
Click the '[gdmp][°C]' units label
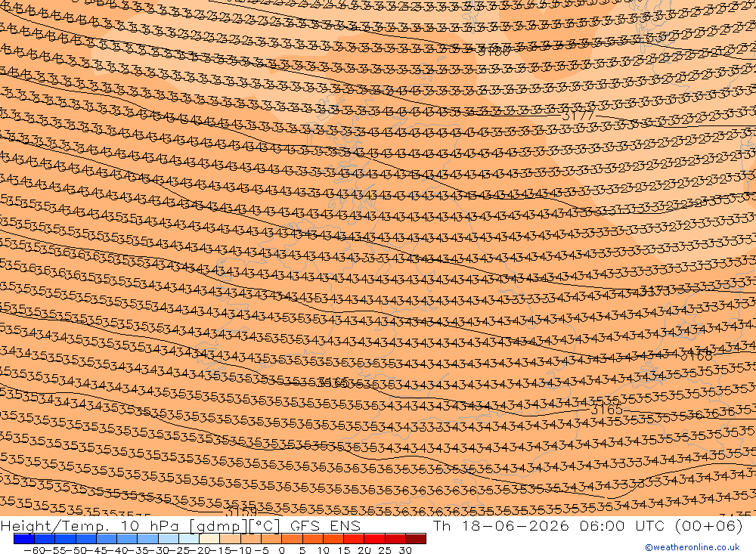pyautogui.click(x=235, y=525)
